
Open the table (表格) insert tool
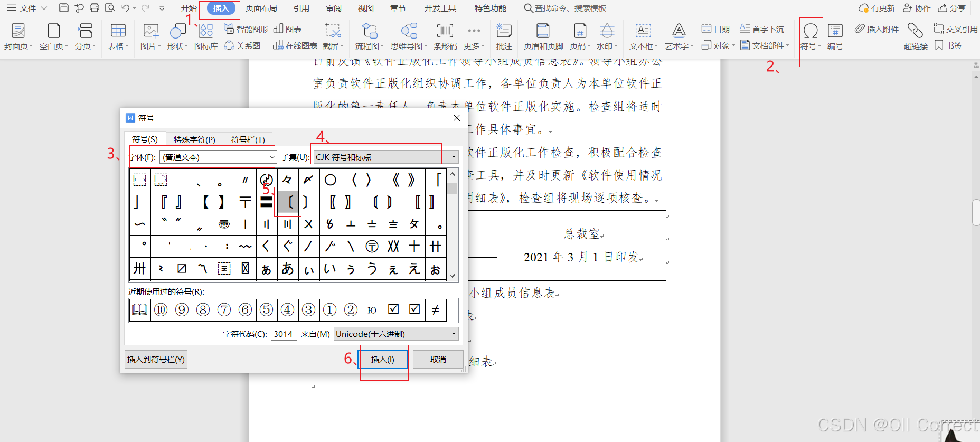[x=118, y=36]
